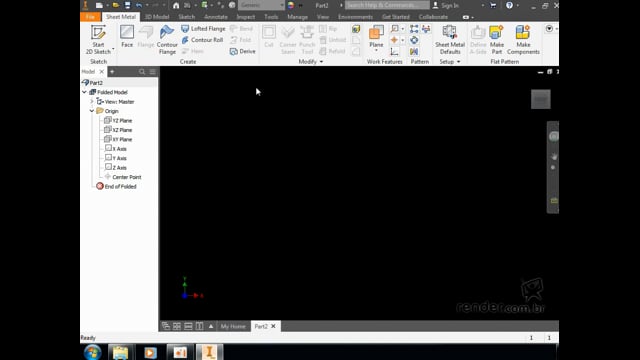Screen dimensions: 640x360
Task: Switch to the Inspect tab
Action: (x=246, y=17)
